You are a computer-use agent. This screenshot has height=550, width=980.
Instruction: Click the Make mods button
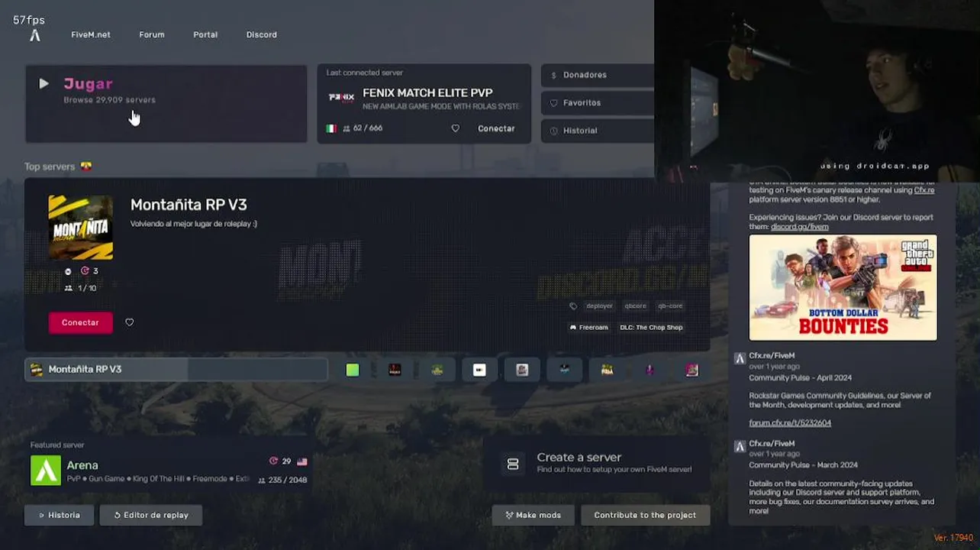(x=533, y=515)
